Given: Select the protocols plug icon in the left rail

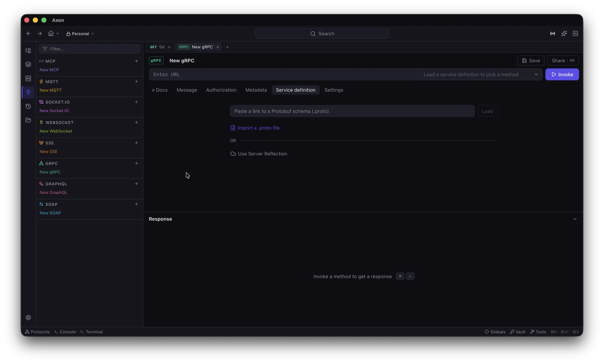Looking at the screenshot, I should (x=28, y=92).
